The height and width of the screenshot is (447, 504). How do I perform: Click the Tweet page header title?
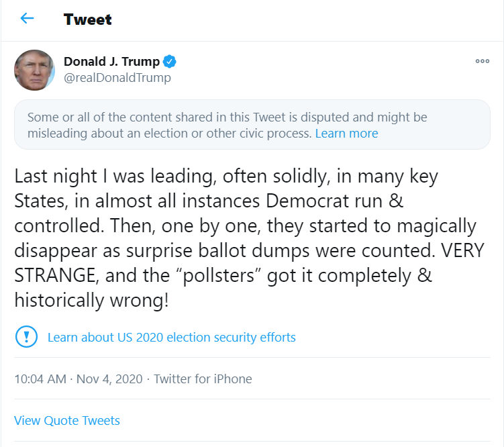(88, 19)
